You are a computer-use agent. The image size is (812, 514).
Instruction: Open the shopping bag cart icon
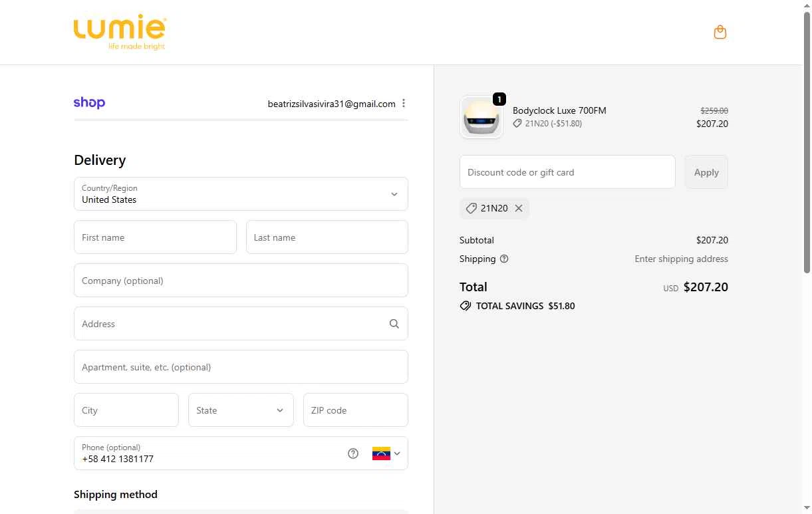pyautogui.click(x=720, y=32)
